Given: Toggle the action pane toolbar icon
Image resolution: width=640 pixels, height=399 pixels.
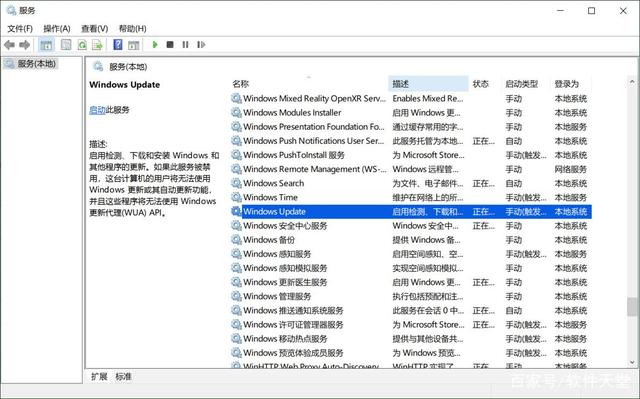Looking at the screenshot, I should 133,45.
